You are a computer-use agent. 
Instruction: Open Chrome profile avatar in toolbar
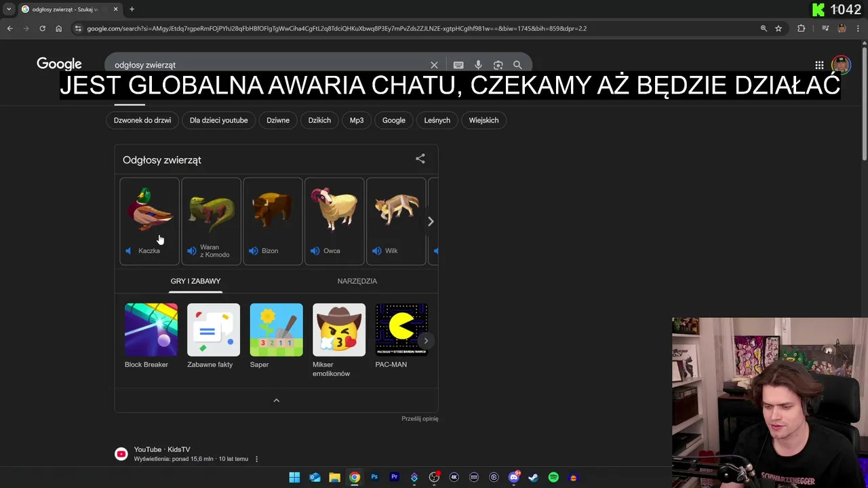click(842, 28)
